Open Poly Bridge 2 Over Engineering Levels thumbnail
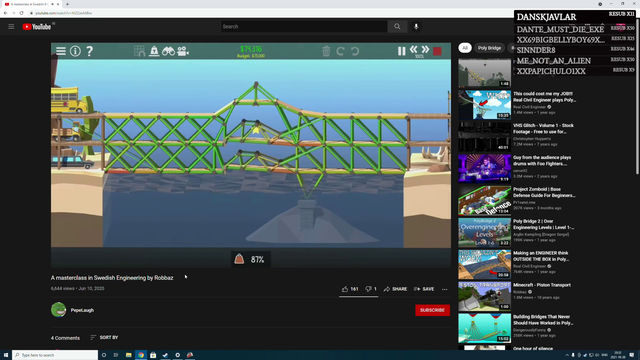The width and height of the screenshot is (640, 360). (x=484, y=232)
